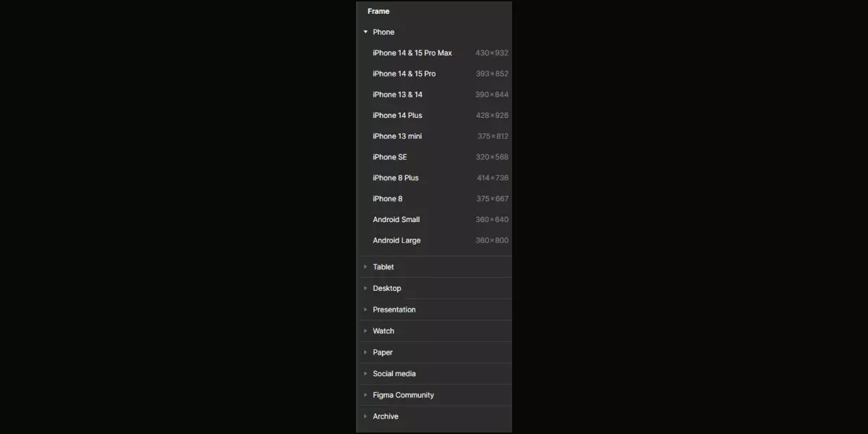The height and width of the screenshot is (434, 868).
Task: Expand the Presentation section arrow
Action: pyautogui.click(x=365, y=310)
